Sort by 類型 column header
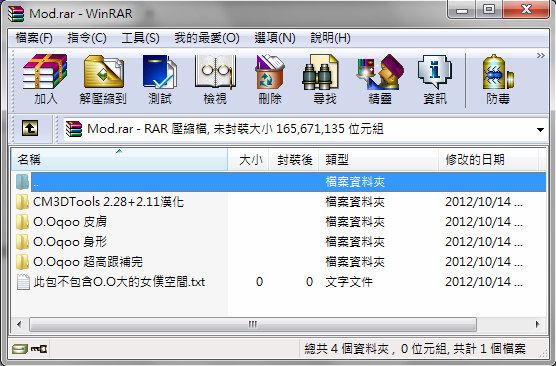 pyautogui.click(x=378, y=160)
